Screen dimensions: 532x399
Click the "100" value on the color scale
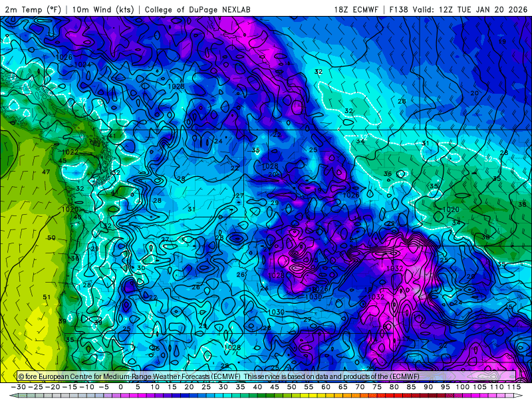click(x=462, y=387)
